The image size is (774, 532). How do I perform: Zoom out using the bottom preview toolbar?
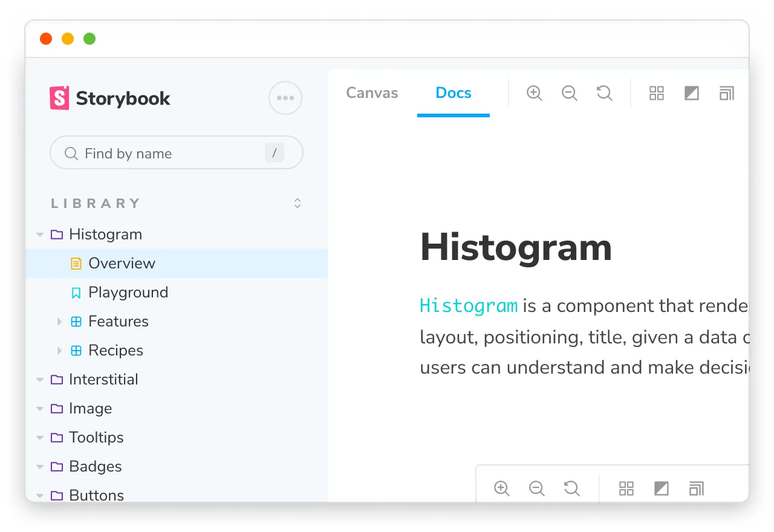point(536,488)
